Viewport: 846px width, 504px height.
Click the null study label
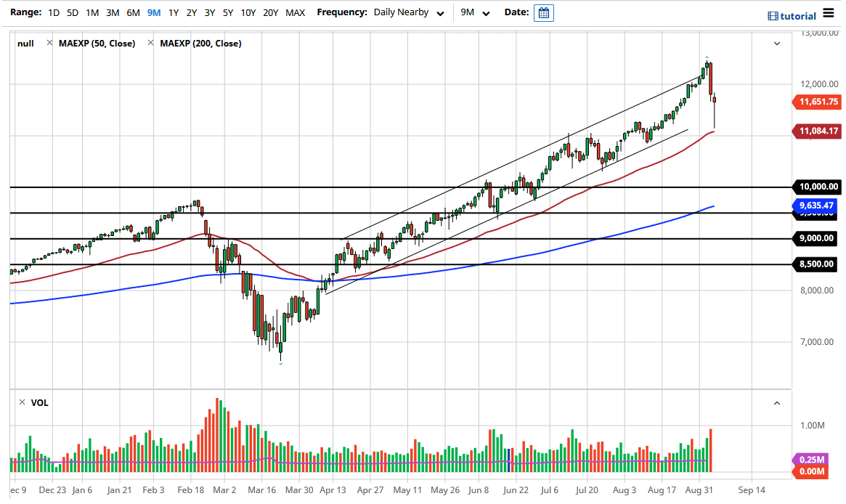(25, 43)
